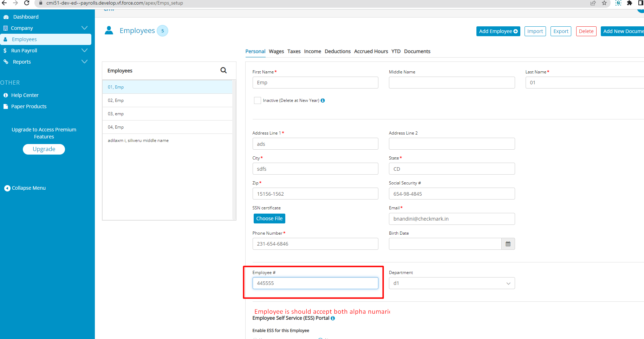Select employee 03, emp in list
644x339 pixels.
coord(167,114)
